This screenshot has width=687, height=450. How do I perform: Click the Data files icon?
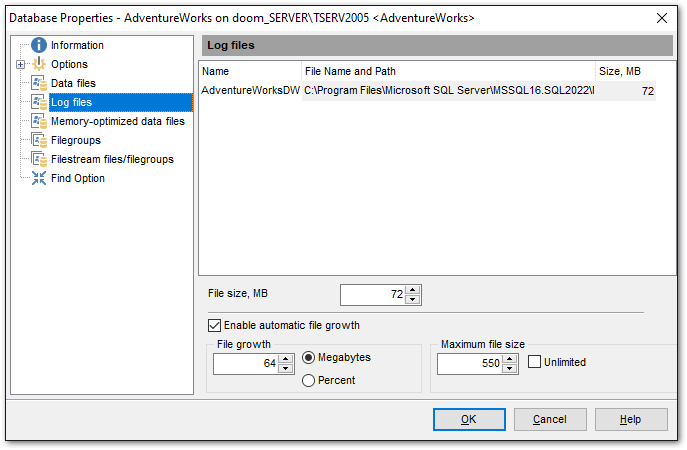point(39,83)
